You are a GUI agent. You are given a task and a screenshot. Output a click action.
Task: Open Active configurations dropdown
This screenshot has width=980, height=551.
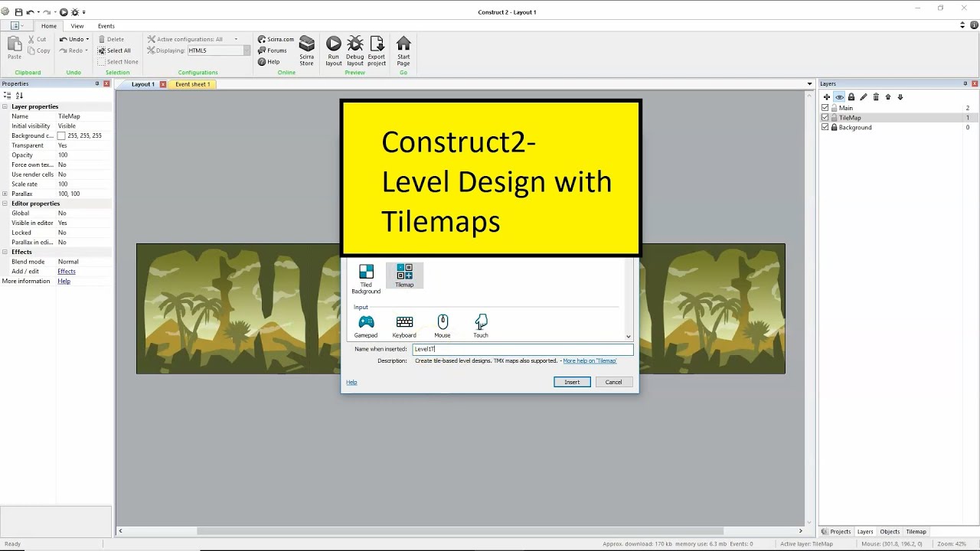click(x=236, y=39)
